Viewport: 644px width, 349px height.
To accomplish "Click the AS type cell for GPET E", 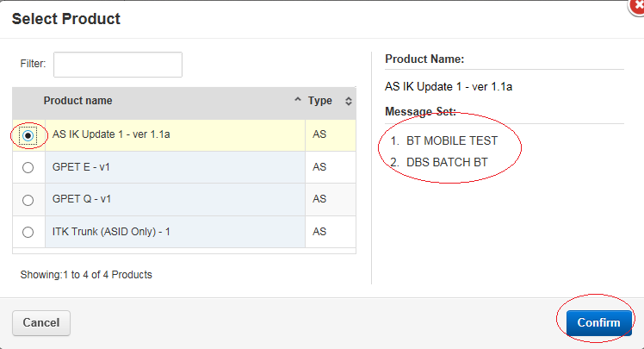I will point(319,167).
